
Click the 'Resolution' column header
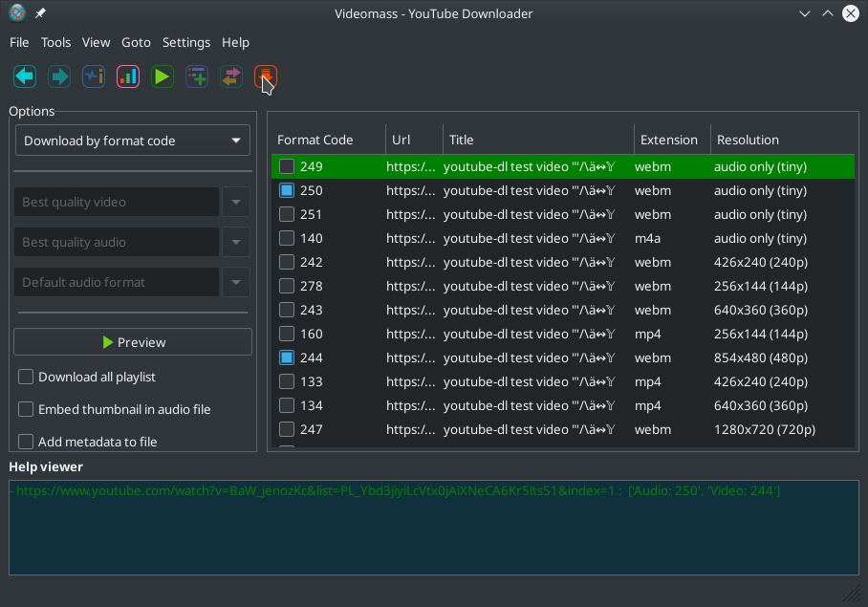click(x=783, y=140)
